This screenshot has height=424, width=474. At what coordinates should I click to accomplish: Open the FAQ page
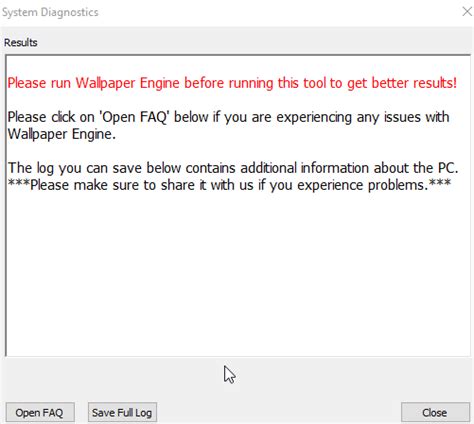(40, 412)
